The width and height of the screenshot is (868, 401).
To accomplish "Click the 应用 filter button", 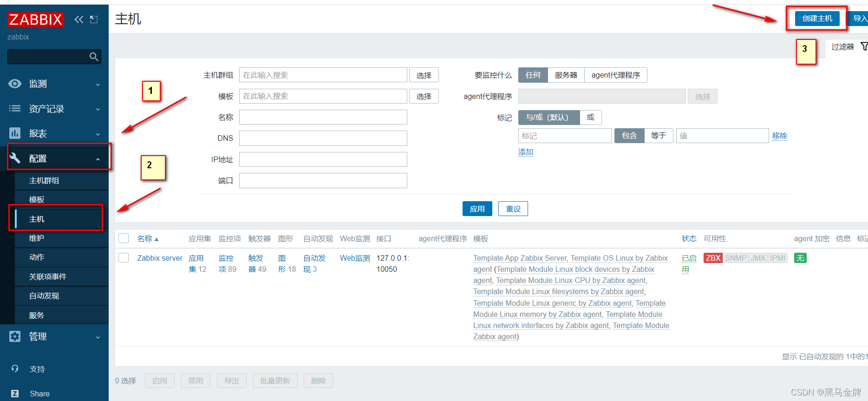I will click(477, 209).
